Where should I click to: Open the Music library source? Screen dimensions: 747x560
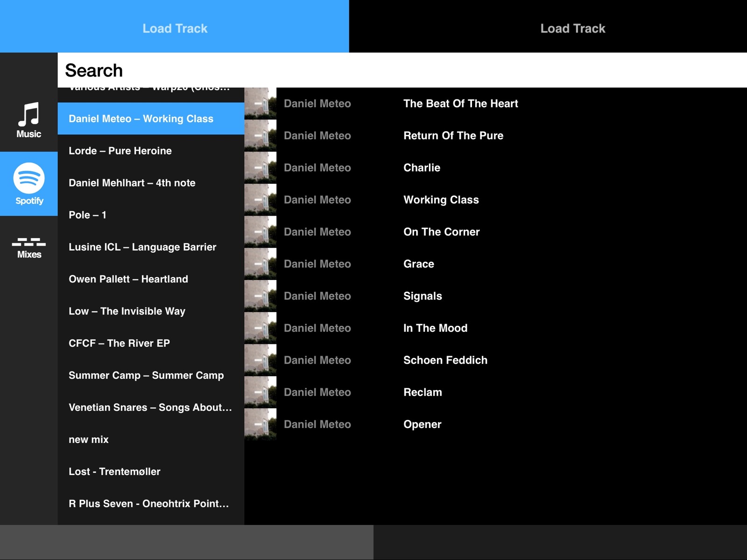(x=28, y=120)
